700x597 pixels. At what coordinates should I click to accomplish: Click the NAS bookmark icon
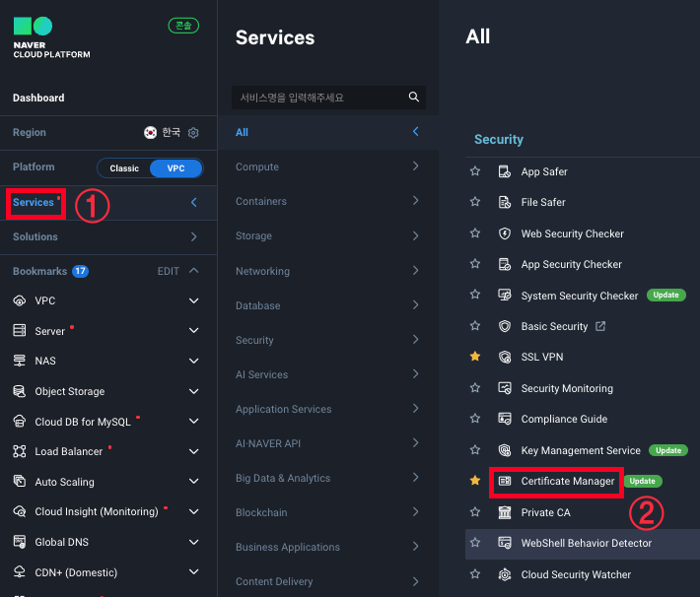[19, 361]
